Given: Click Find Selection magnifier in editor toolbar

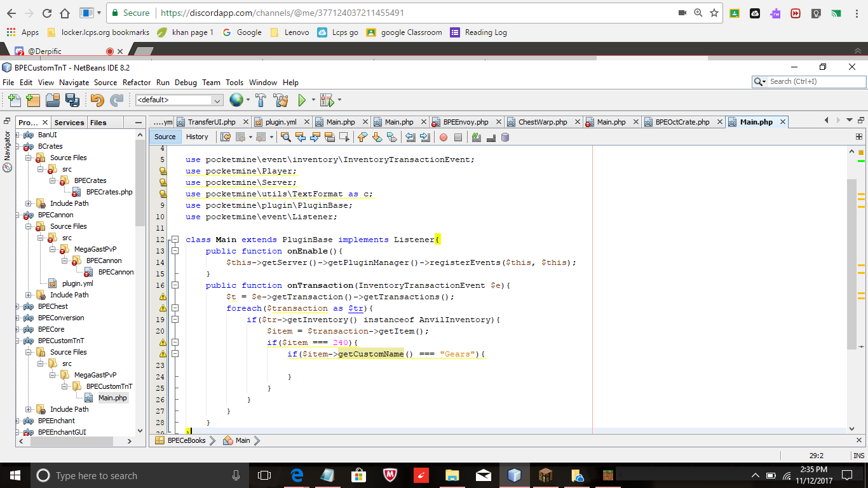Looking at the screenshot, I should tap(286, 137).
